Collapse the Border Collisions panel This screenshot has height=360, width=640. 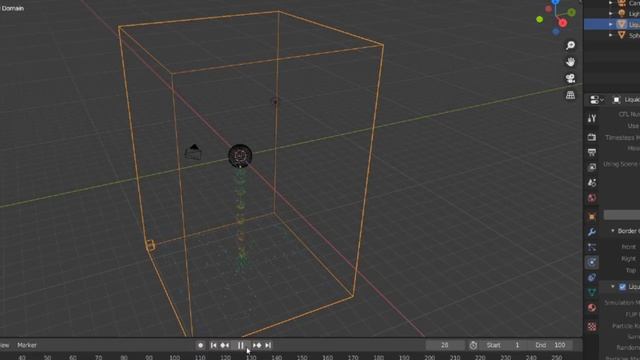(613, 231)
